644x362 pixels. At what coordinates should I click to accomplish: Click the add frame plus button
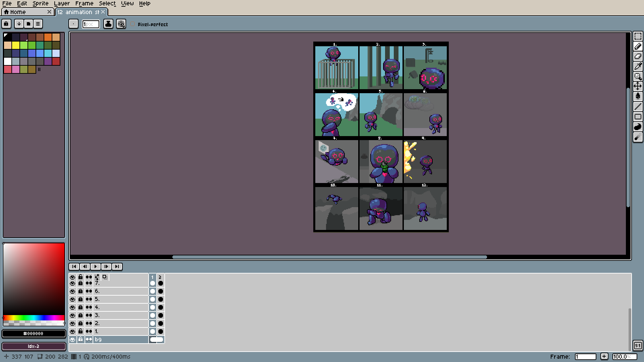[x=604, y=356]
